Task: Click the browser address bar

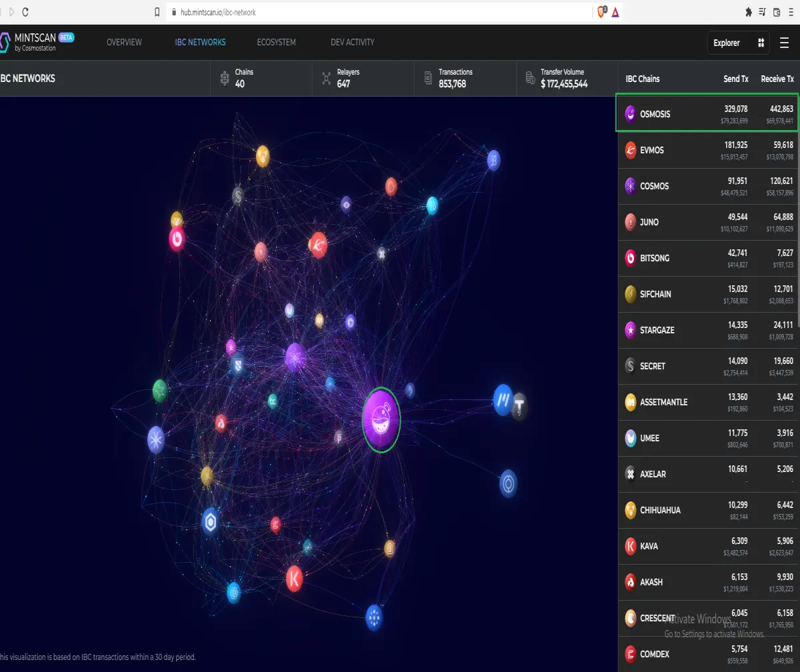Action: [380, 12]
